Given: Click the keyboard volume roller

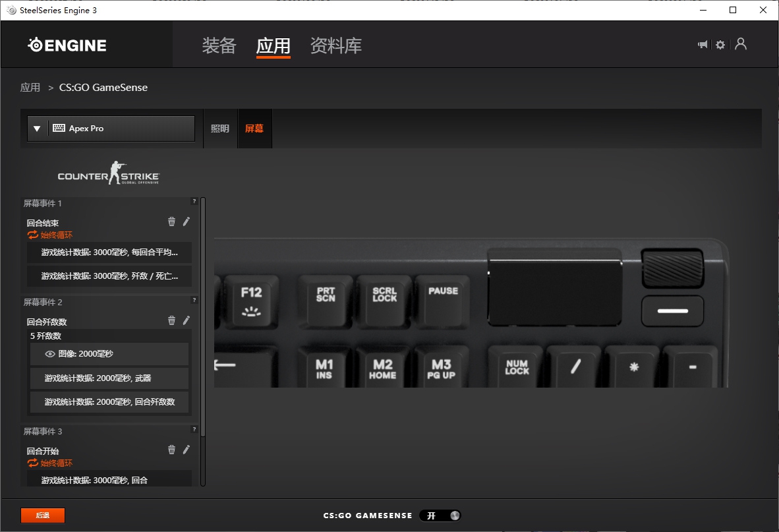Looking at the screenshot, I should 673,269.
